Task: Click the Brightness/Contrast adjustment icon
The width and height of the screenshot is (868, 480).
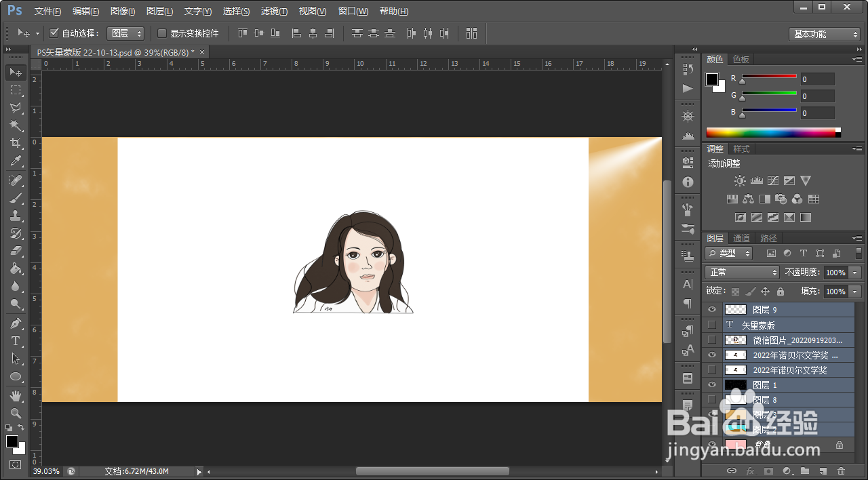Action: click(740, 181)
